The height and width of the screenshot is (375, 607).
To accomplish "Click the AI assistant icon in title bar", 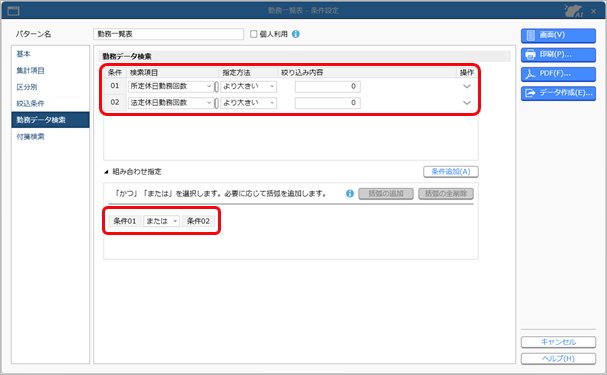I will tap(574, 10).
